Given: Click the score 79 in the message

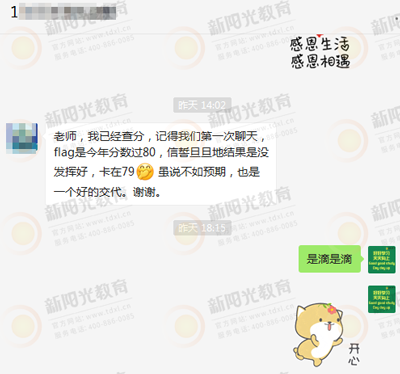Looking at the screenshot, I should point(128,172).
